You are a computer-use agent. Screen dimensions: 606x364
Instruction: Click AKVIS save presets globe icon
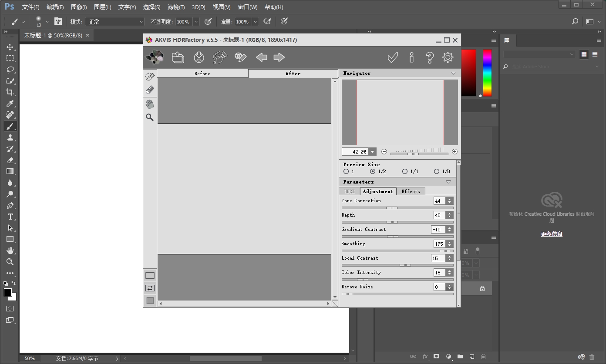[199, 57]
